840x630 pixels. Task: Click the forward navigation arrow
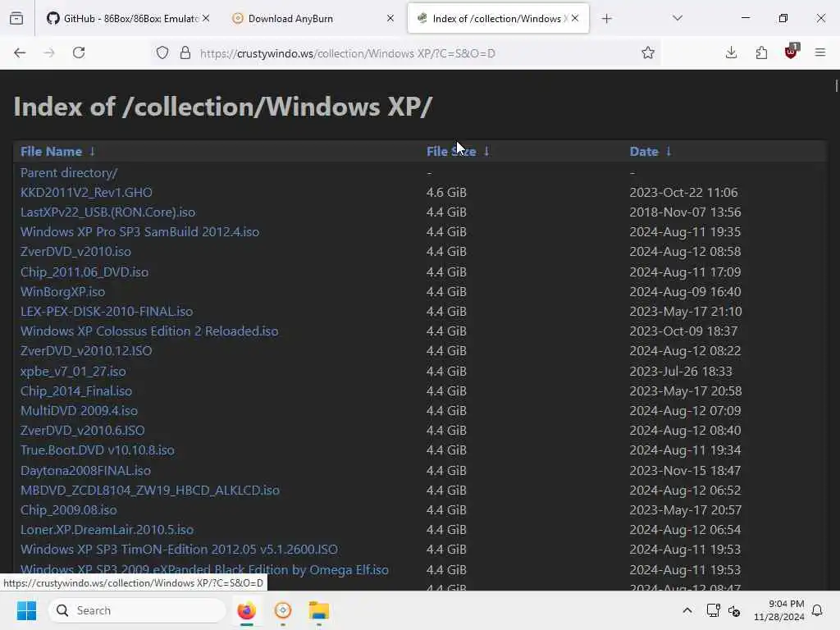[x=49, y=52]
